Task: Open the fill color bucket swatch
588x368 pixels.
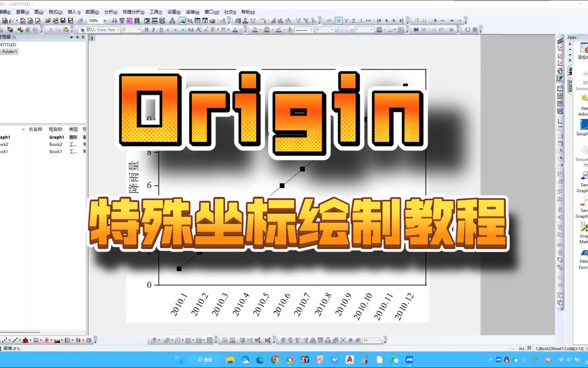Action: [x=255, y=30]
